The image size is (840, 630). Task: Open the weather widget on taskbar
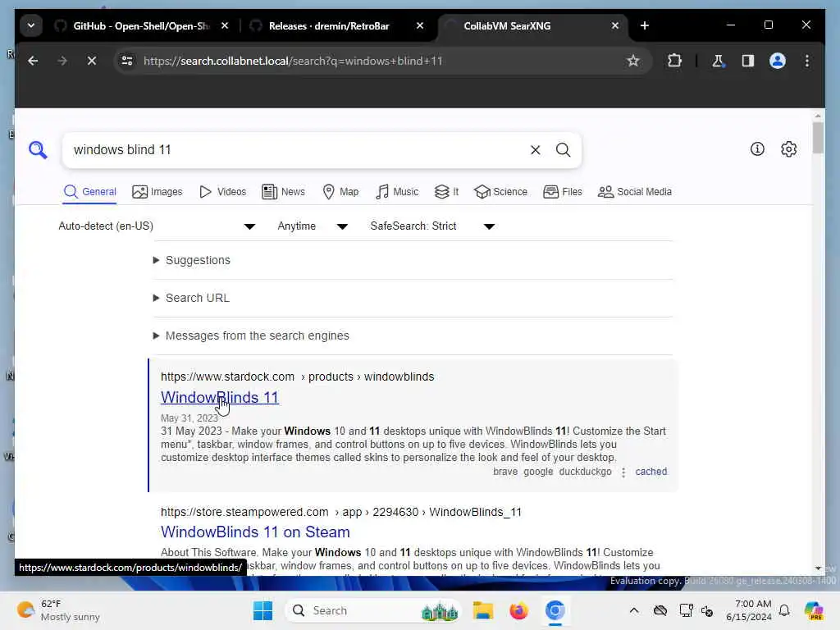pos(58,610)
